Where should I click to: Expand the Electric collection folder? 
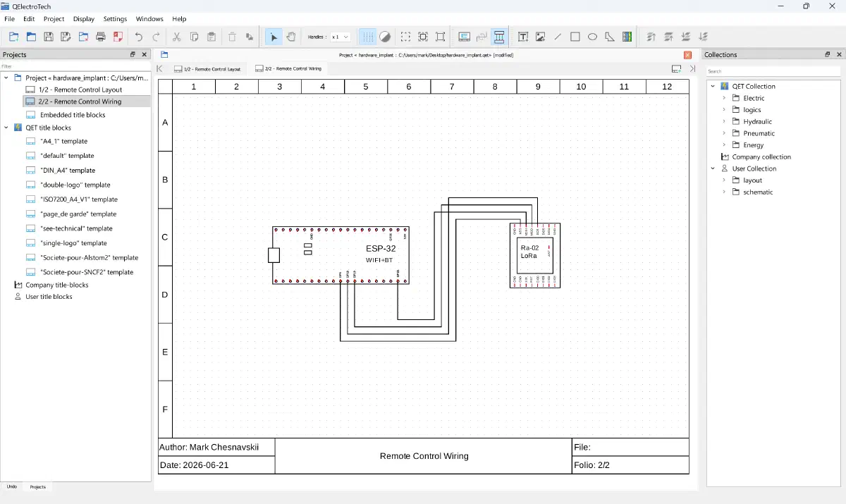[x=724, y=98]
